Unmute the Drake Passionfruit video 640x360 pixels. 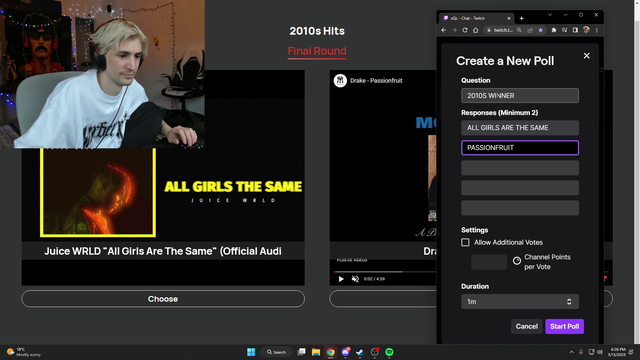[x=355, y=279]
